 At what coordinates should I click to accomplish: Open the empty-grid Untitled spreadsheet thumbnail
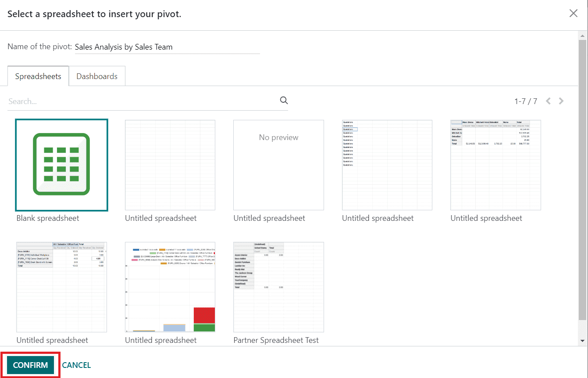(x=170, y=165)
